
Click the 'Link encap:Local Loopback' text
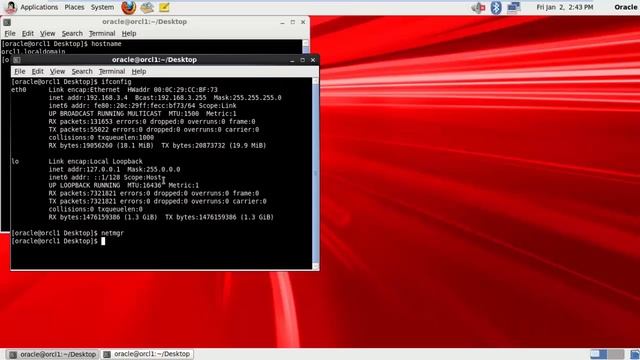[96, 162]
